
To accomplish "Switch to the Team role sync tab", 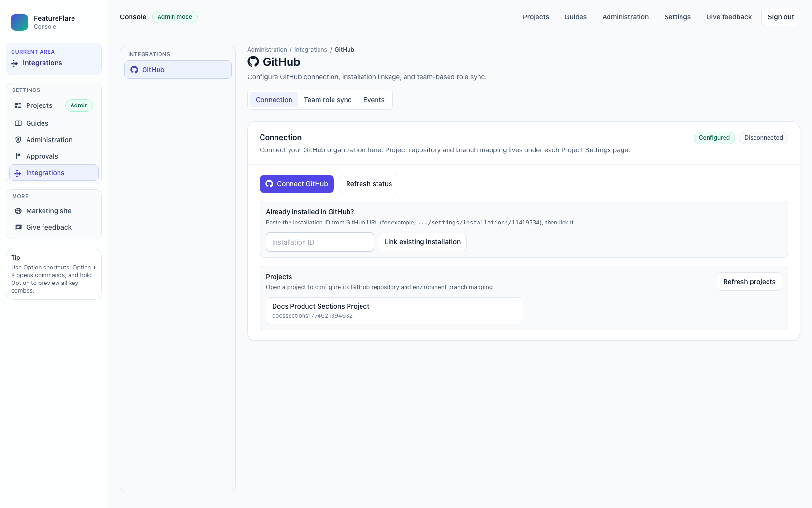I will click(x=328, y=100).
